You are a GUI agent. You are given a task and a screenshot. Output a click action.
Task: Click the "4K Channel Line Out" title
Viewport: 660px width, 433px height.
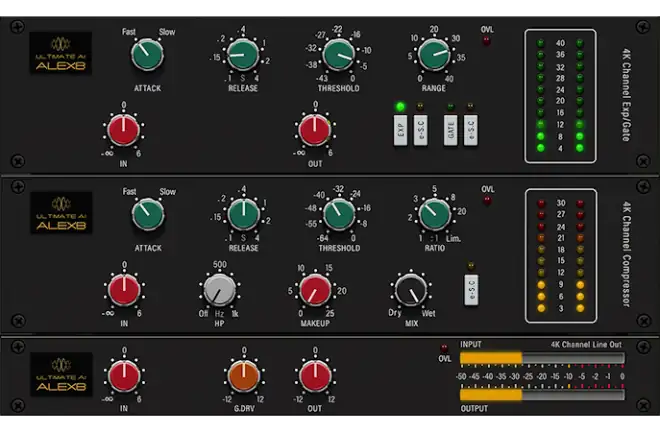coord(586,345)
